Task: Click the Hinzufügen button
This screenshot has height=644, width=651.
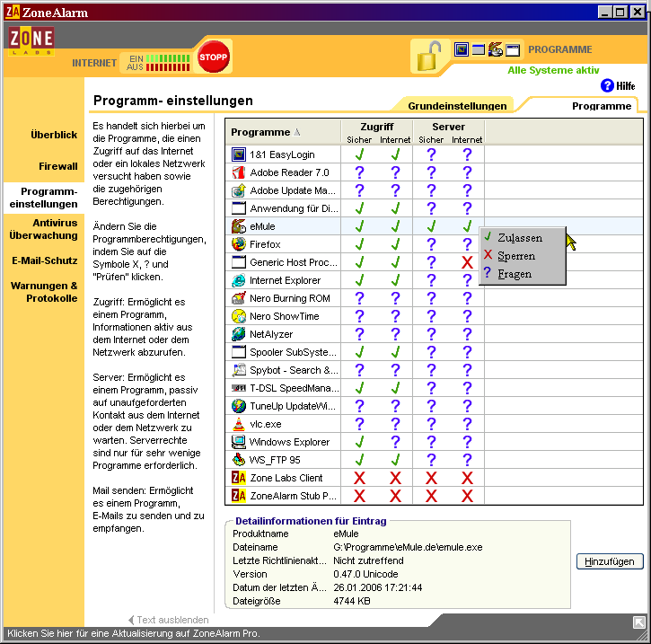Action: click(x=610, y=561)
